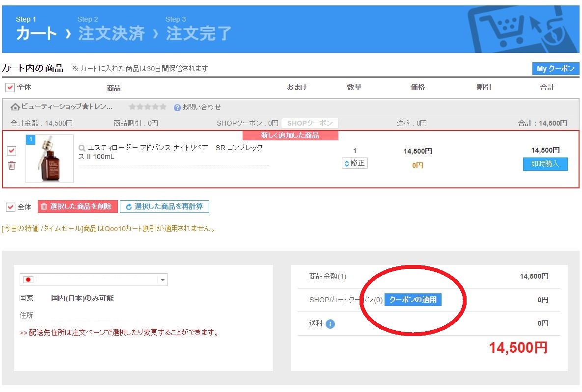This screenshot has height=392, width=582.
Task: Toggle the select-all checkbox in table header
Action: (x=10, y=87)
